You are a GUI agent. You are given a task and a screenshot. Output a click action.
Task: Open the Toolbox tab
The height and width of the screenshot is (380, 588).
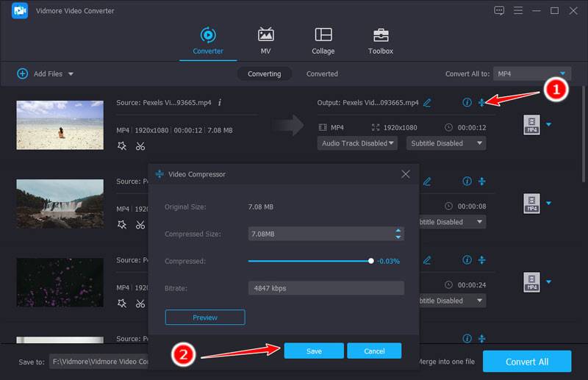[x=380, y=41]
